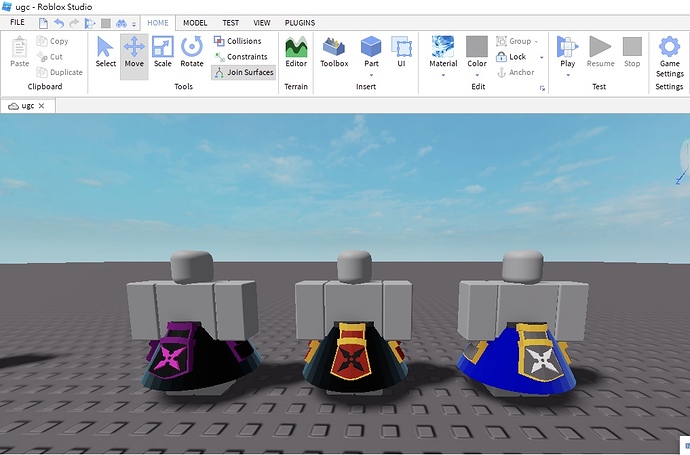Click the Redo arrow icon

tap(74, 23)
